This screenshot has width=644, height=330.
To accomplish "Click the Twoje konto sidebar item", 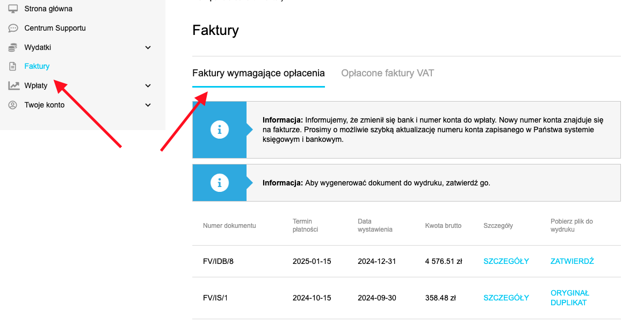I will point(45,105).
